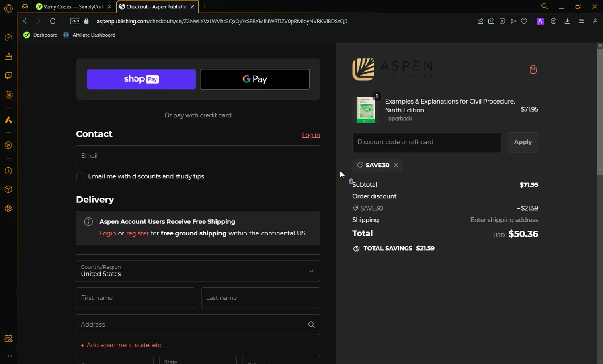
Task: Open the ad blocker shield icon
Action: click(x=503, y=21)
